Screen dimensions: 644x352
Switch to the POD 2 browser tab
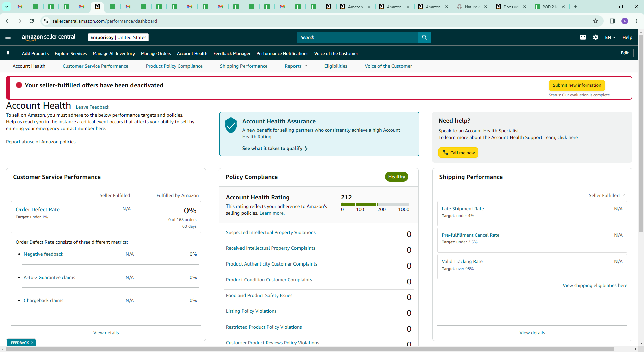(549, 7)
